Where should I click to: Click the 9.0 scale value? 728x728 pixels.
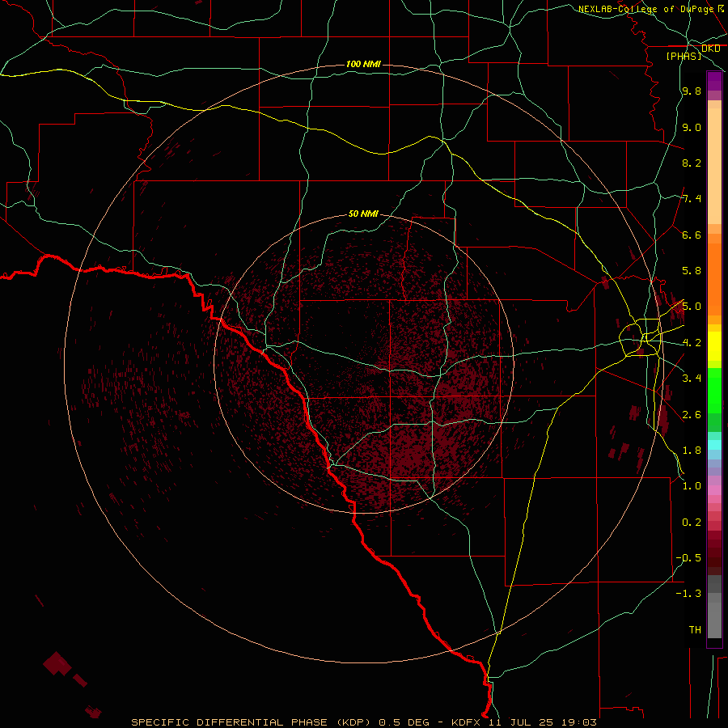[692, 127]
